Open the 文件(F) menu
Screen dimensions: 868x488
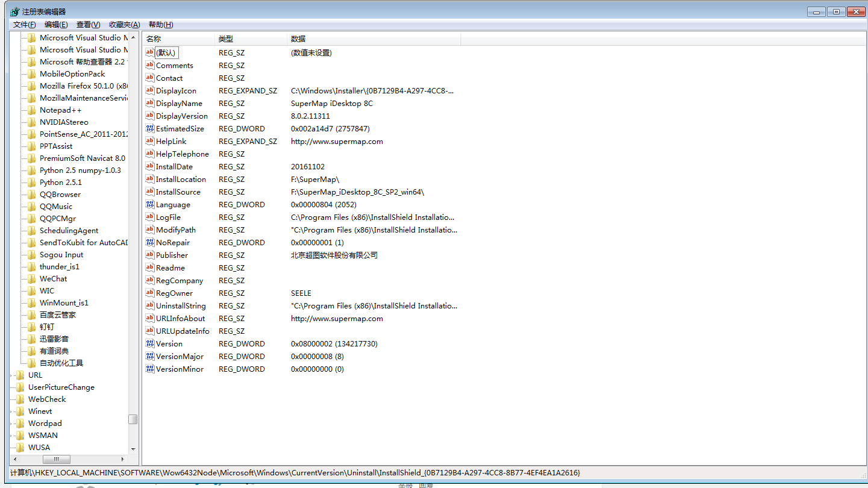point(24,25)
